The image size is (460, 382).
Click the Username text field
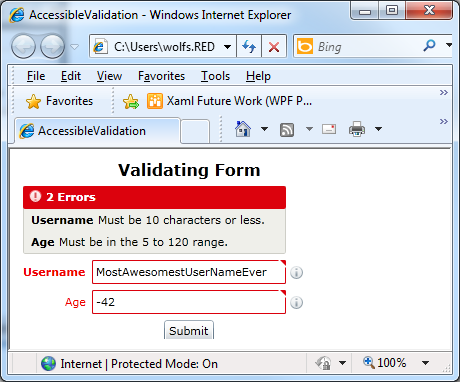pos(189,272)
